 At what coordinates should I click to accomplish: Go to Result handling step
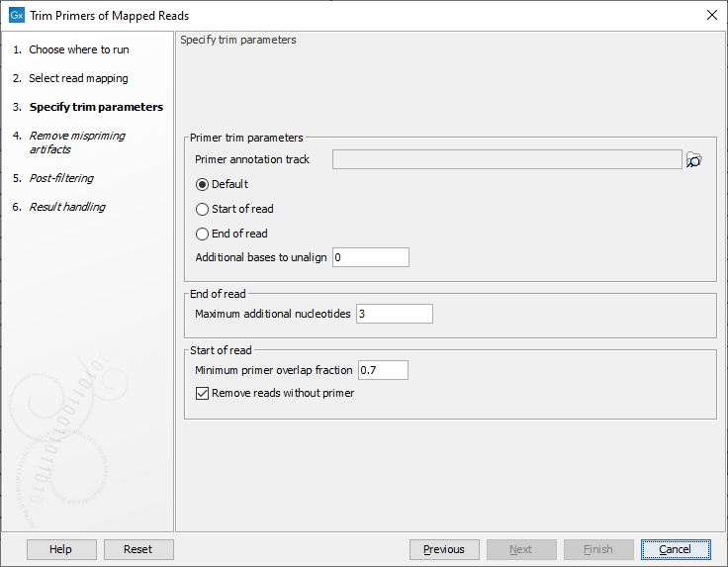coord(66,207)
